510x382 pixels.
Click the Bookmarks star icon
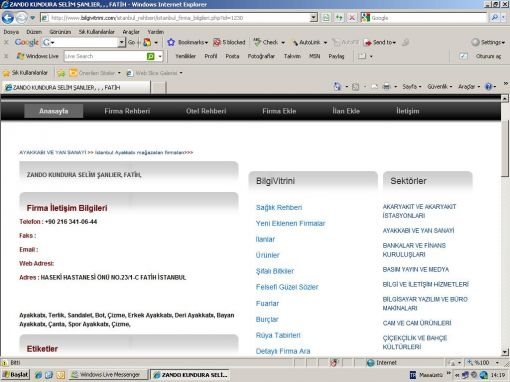coord(171,42)
